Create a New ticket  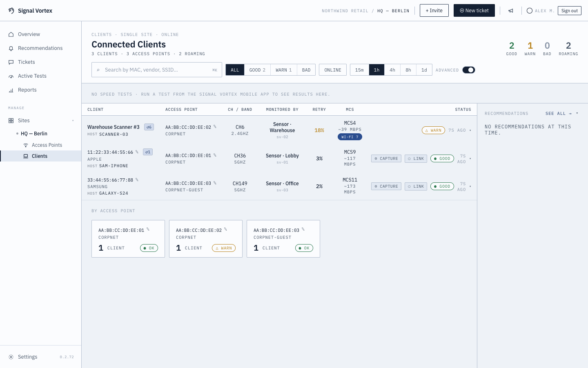[x=474, y=11]
